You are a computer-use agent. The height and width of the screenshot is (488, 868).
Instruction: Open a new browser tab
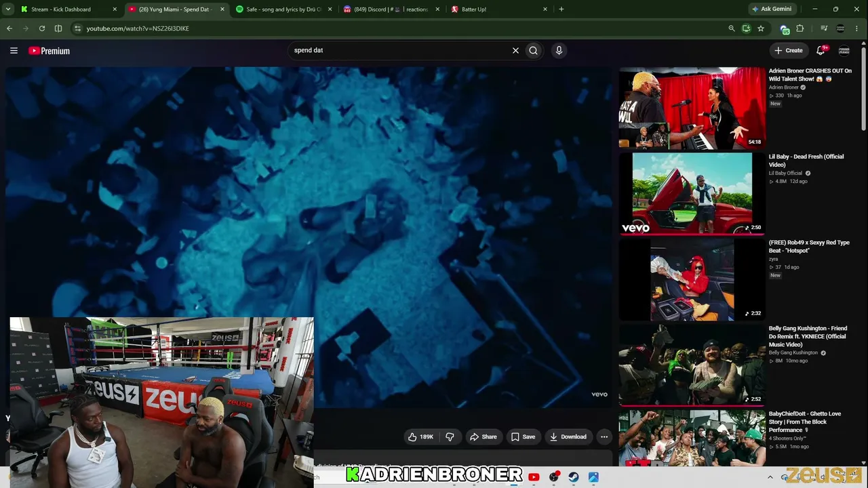pyautogui.click(x=561, y=9)
